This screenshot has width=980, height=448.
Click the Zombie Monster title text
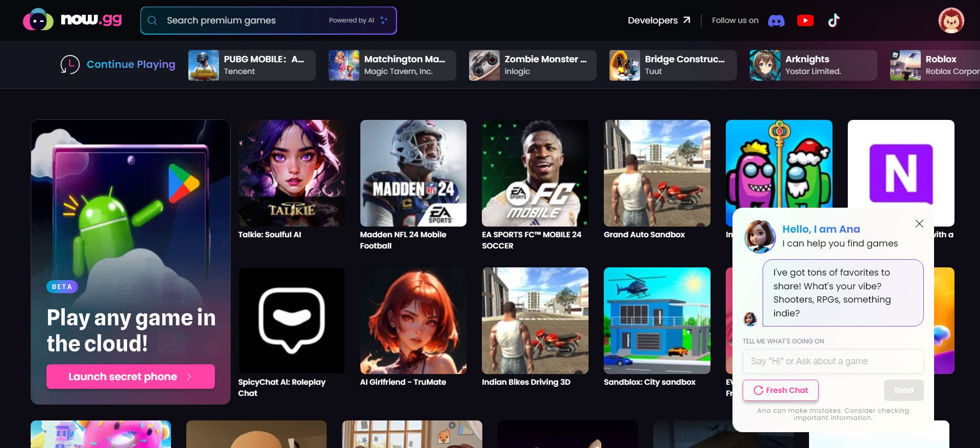tap(546, 59)
